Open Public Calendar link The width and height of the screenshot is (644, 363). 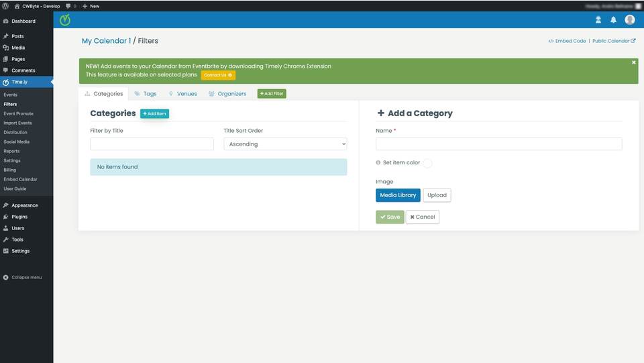click(614, 41)
